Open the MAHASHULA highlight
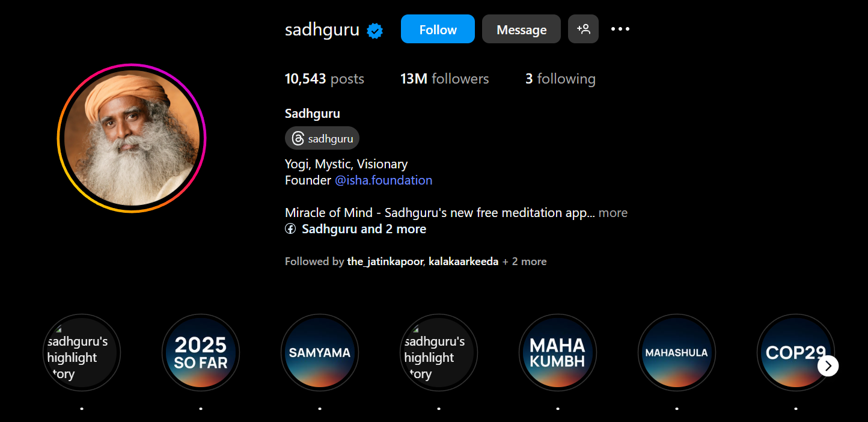 click(677, 353)
